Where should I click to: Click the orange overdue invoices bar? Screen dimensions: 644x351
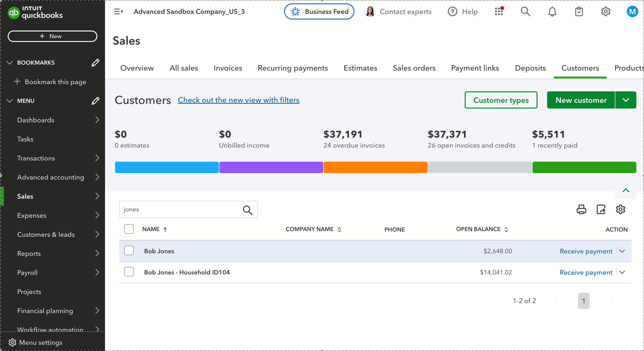point(375,167)
